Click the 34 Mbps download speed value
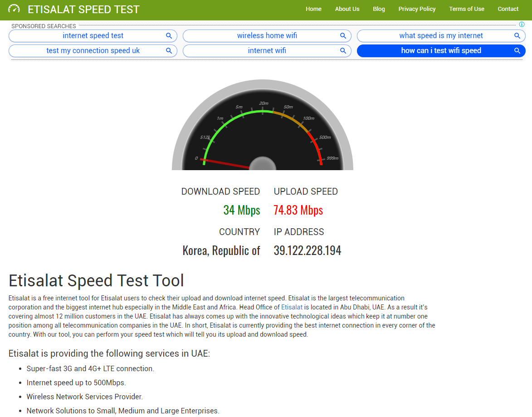Screen dimensions: 532x417 pyautogui.click(x=242, y=210)
